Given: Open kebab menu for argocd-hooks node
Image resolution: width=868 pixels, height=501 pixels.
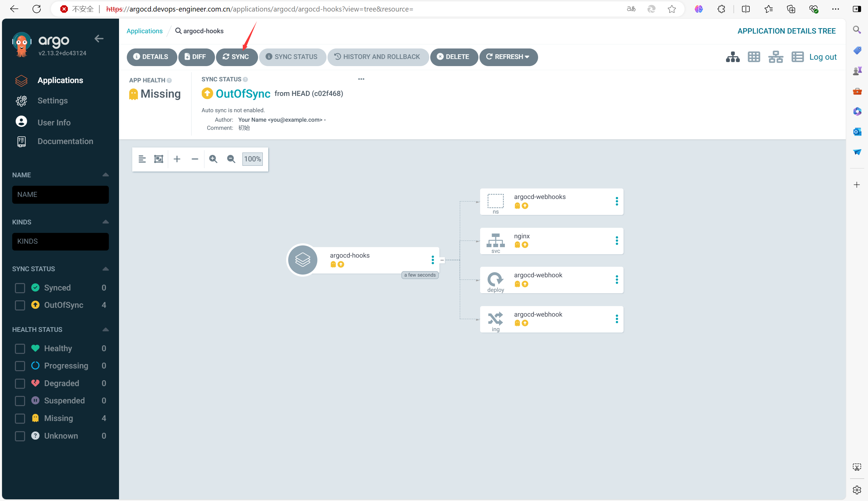Looking at the screenshot, I should tap(433, 260).
